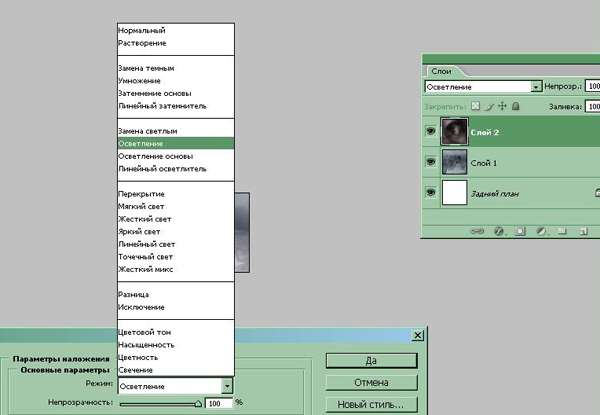Pick Исключение blend mode
This screenshot has height=415, width=600.
pos(176,307)
